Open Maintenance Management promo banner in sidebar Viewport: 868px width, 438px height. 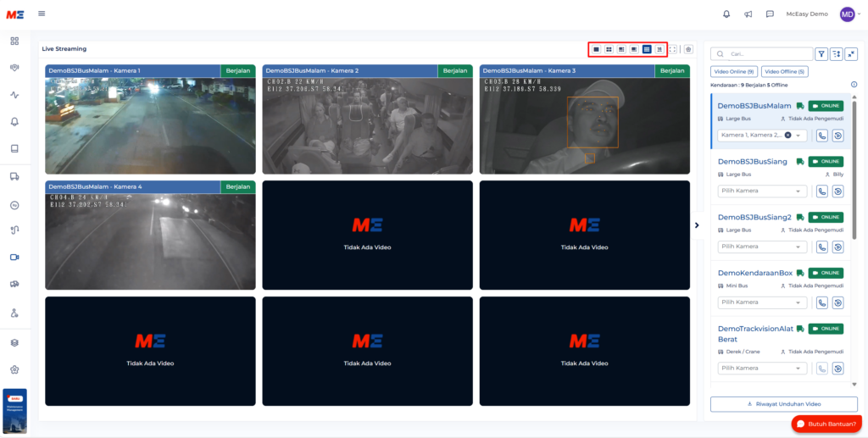tap(15, 411)
